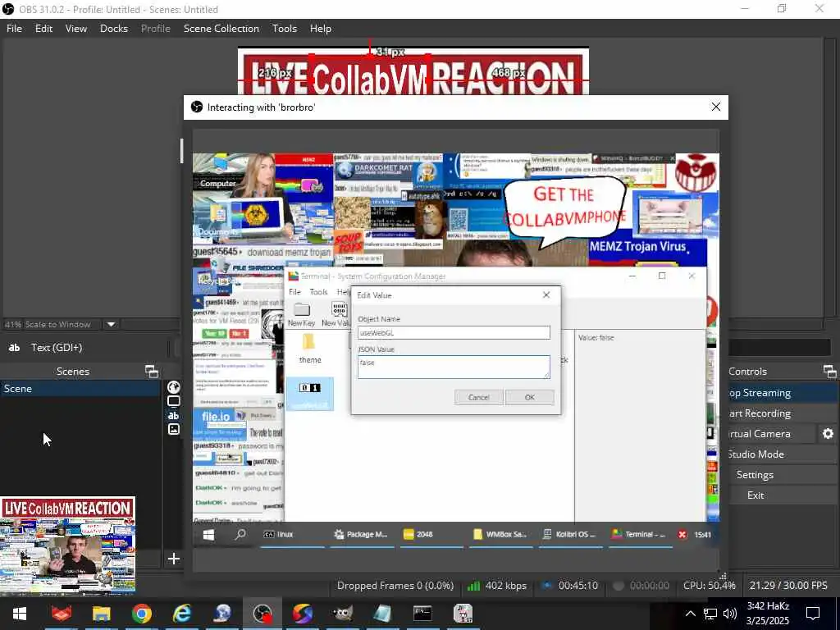Open the command prompt taskbar icon
The image size is (840, 630).
[x=422, y=614]
